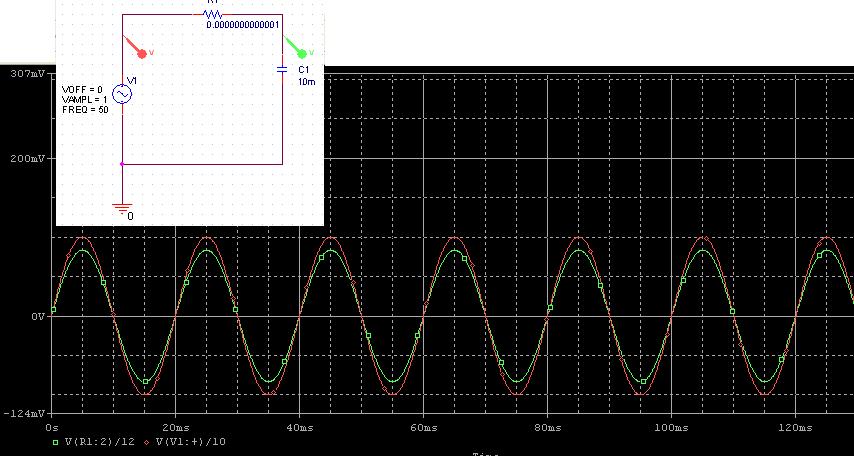Click the VAMPL = 1 property
This screenshot has height=456, width=854.
pos(84,99)
